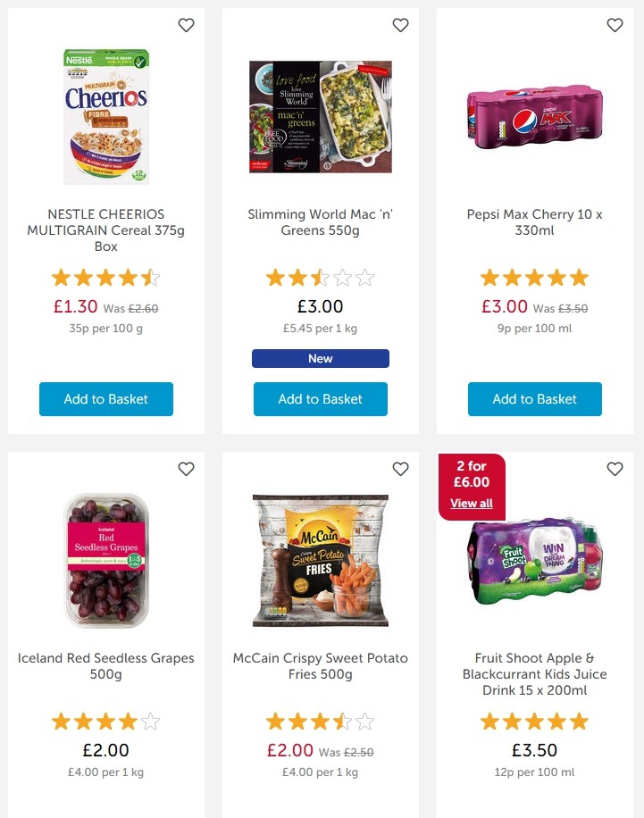View all 2 for £6.00 offers

(472, 504)
